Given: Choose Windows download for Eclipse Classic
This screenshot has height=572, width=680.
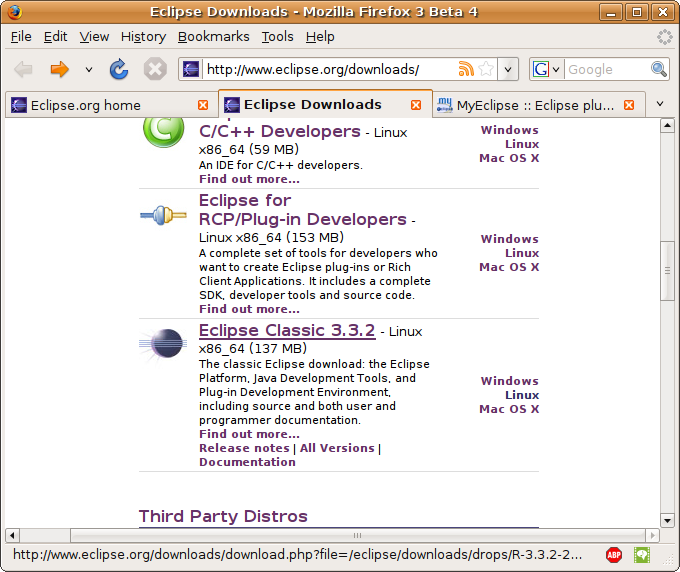Looking at the screenshot, I should [510, 381].
